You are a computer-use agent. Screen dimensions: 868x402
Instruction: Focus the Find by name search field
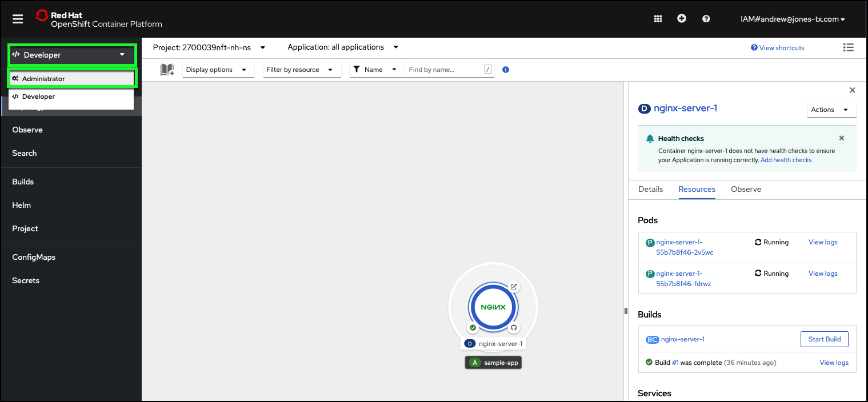pos(445,70)
